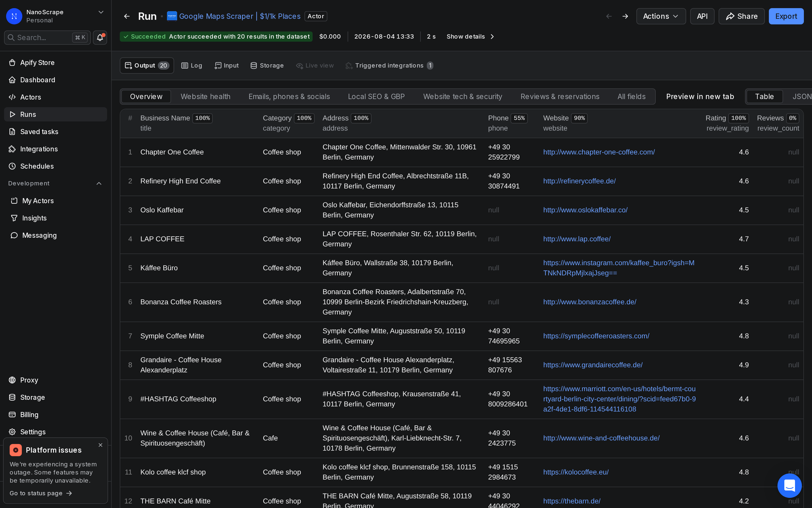812x508 pixels.
Task: Select the Triggered integrations tab
Action: (389, 66)
